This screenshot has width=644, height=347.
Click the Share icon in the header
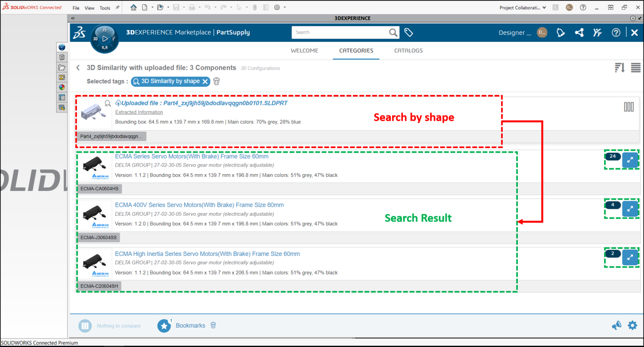[x=579, y=32]
